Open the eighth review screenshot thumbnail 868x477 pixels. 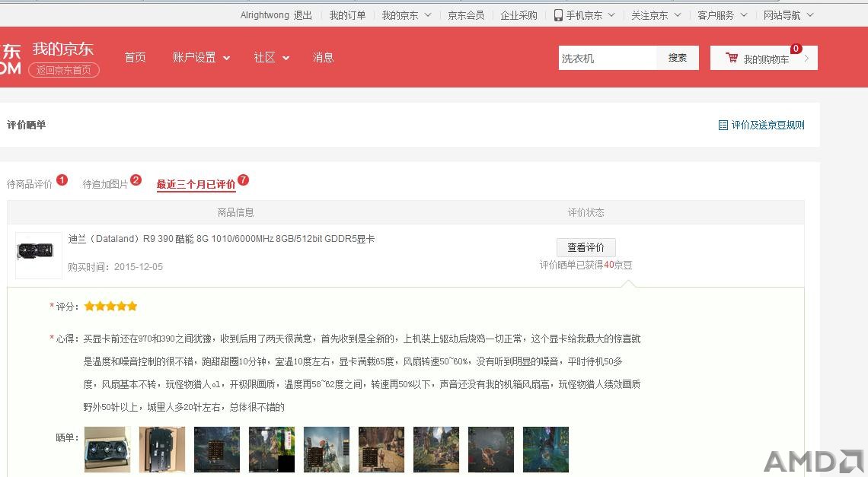(491, 450)
